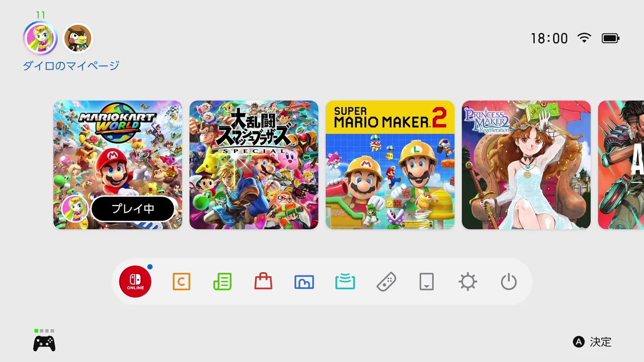
Task: Open the red Nintendo eShop bag icon
Action: point(263,281)
